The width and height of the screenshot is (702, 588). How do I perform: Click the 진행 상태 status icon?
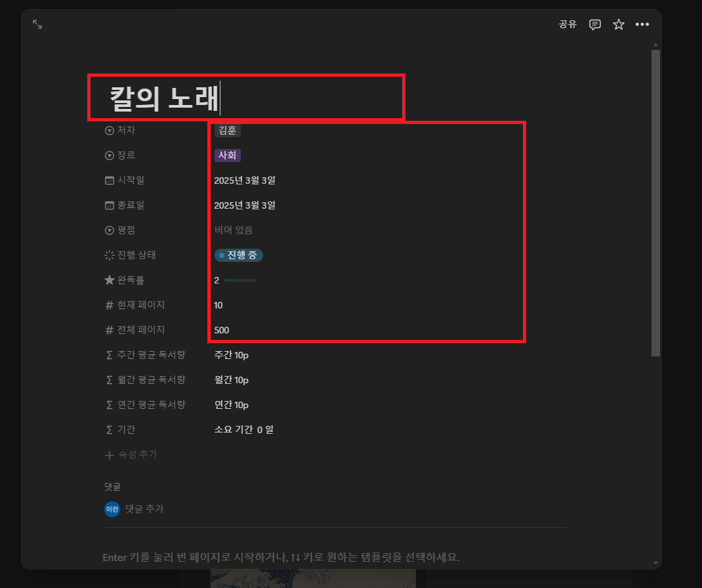[110, 255]
